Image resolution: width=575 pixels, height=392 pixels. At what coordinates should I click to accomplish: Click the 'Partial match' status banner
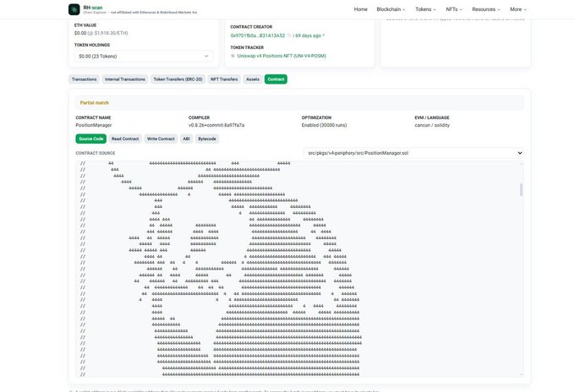pos(299,103)
